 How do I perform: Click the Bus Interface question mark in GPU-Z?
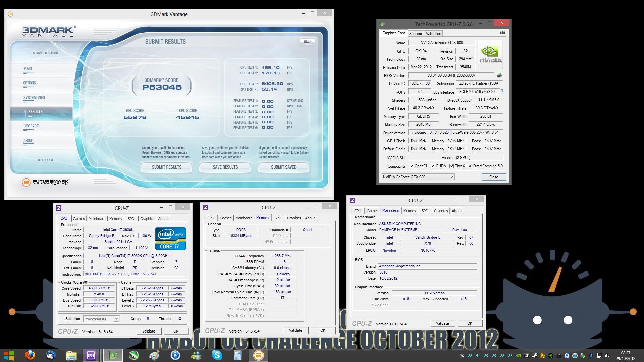tap(502, 92)
